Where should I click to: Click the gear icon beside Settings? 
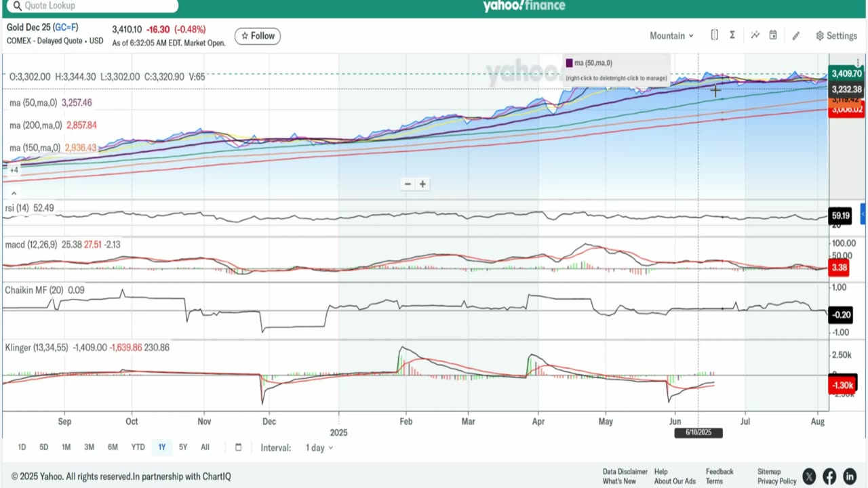click(x=820, y=36)
